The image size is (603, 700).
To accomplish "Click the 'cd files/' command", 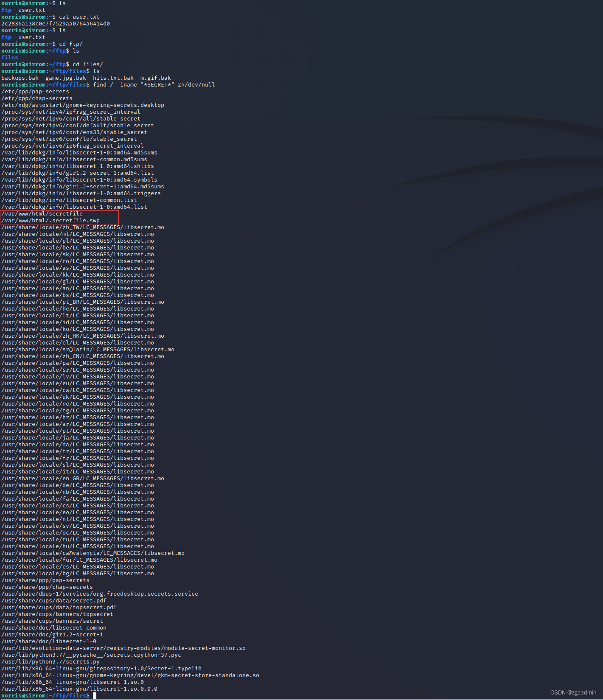I will [x=88, y=64].
